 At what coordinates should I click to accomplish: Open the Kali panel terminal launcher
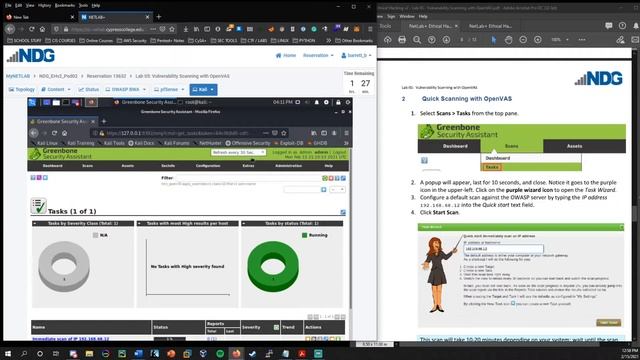click(x=66, y=102)
